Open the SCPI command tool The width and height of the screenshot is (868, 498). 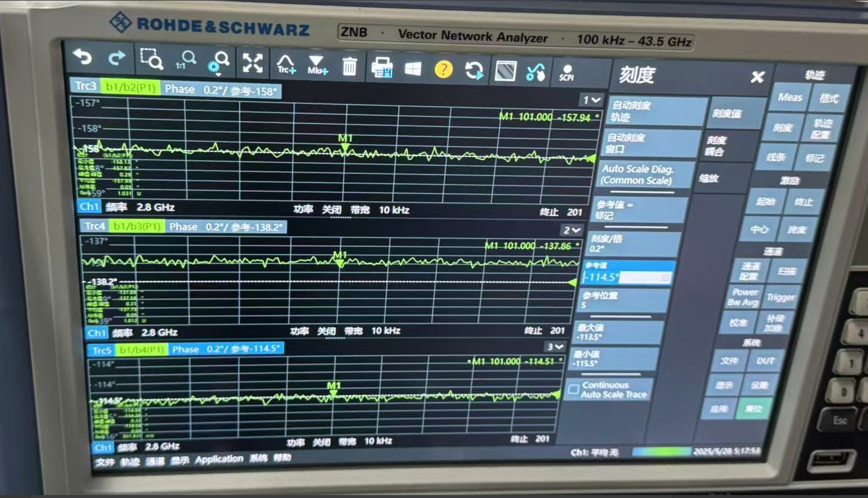[x=566, y=73]
